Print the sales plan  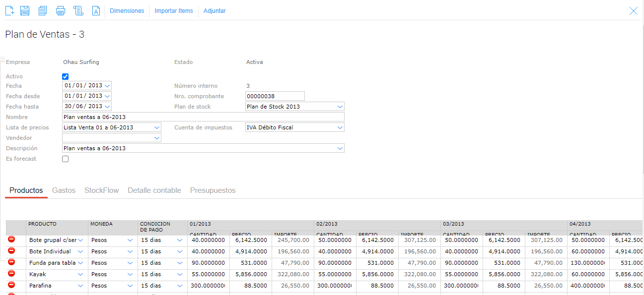tap(61, 10)
